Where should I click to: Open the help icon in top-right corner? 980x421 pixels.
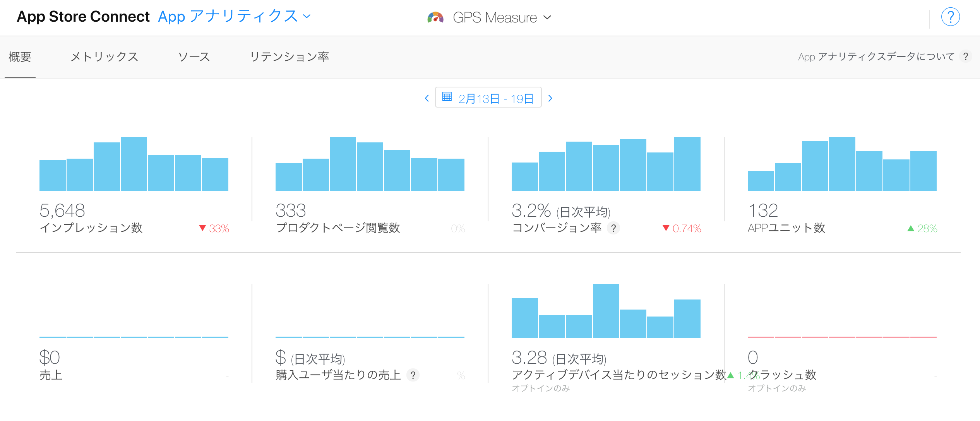click(x=950, y=17)
